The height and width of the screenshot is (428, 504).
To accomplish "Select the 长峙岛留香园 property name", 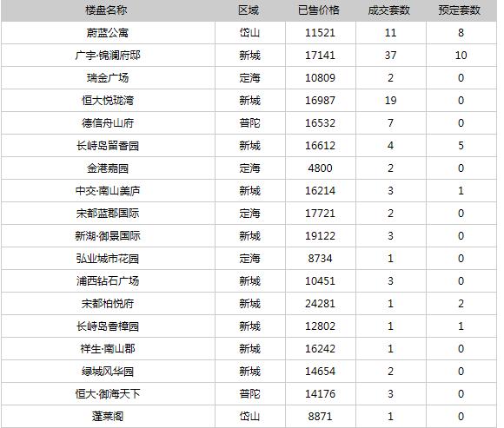I will (108, 146).
